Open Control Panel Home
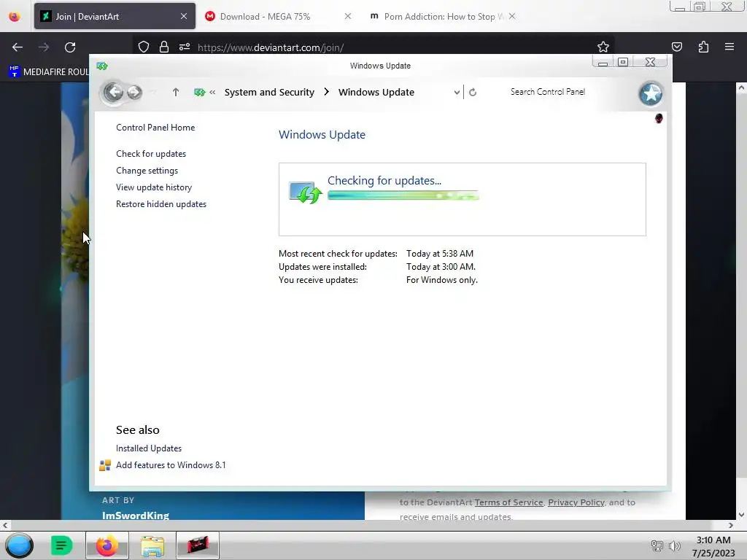 pyautogui.click(x=155, y=128)
